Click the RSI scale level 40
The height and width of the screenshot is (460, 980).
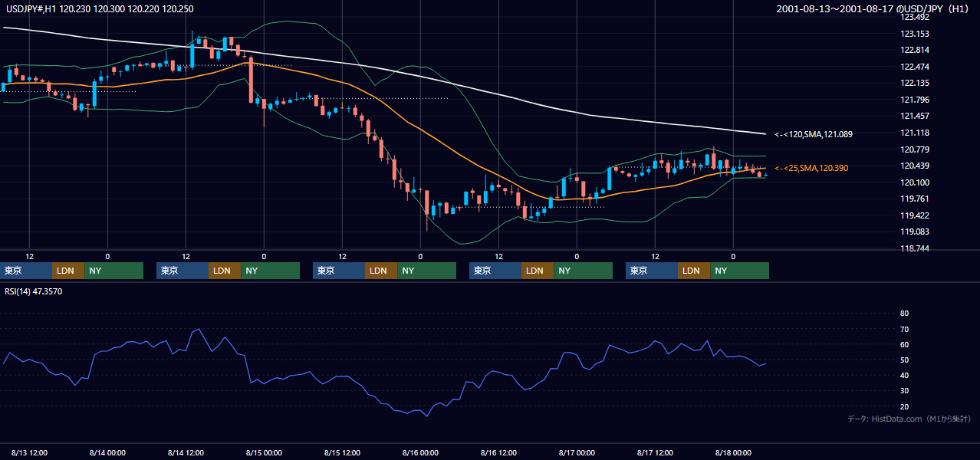(904, 375)
